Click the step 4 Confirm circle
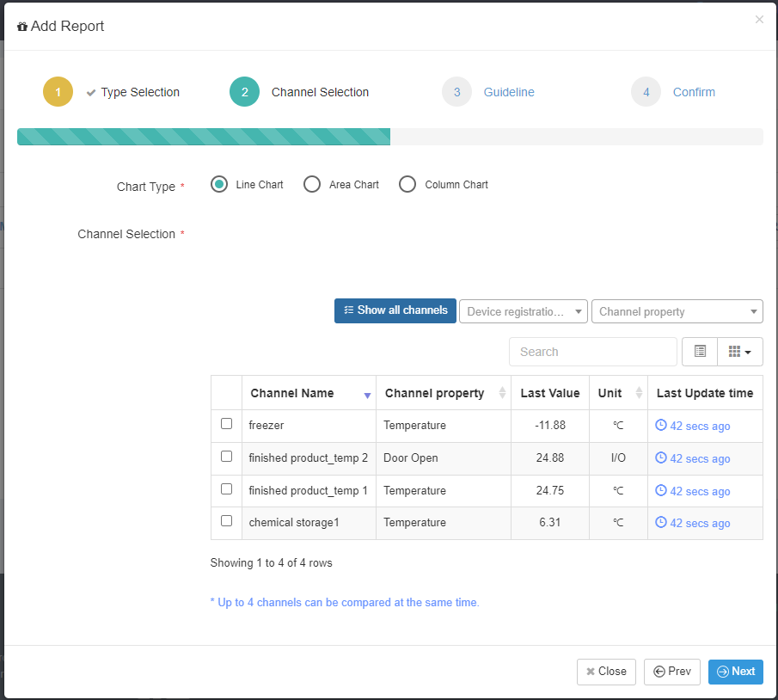 [646, 92]
